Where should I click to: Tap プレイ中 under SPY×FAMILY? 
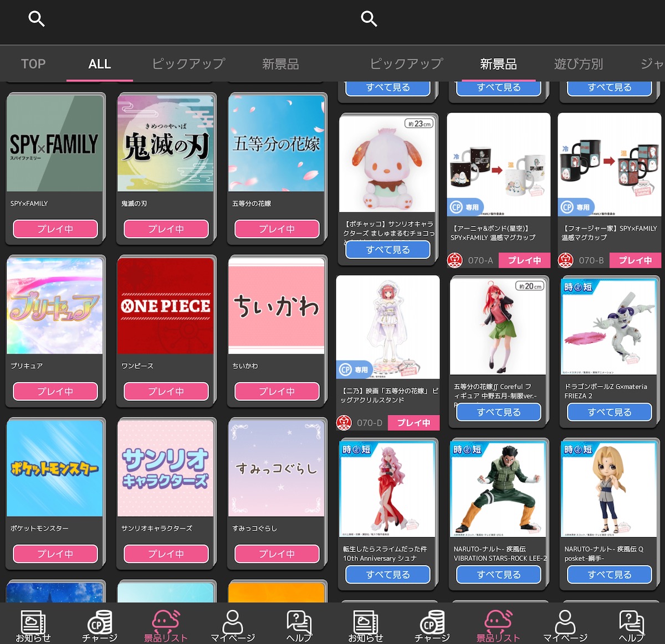pos(55,229)
